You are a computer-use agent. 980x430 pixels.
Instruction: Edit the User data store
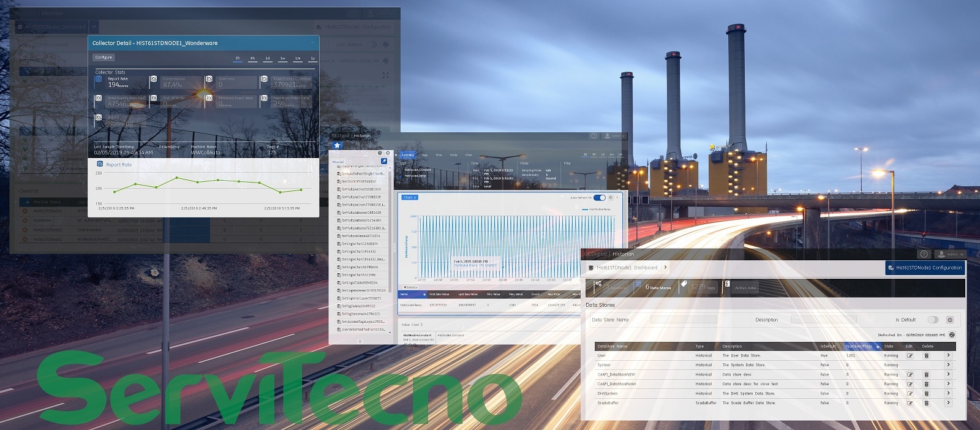[910, 356]
